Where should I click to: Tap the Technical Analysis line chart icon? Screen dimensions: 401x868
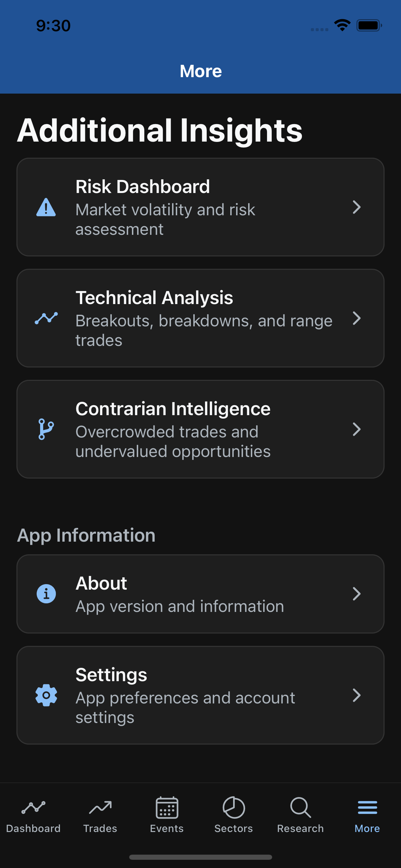(x=46, y=318)
